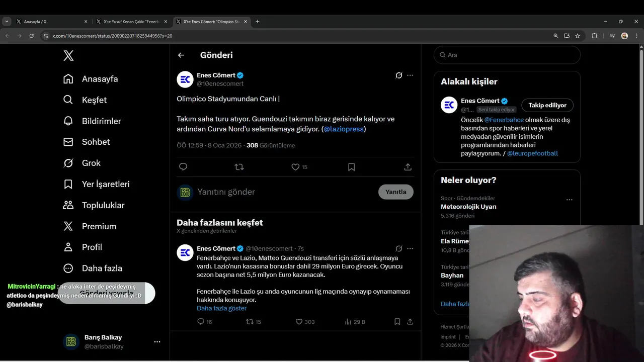Open more options on second post
This screenshot has width=644, height=362.
tap(410, 248)
